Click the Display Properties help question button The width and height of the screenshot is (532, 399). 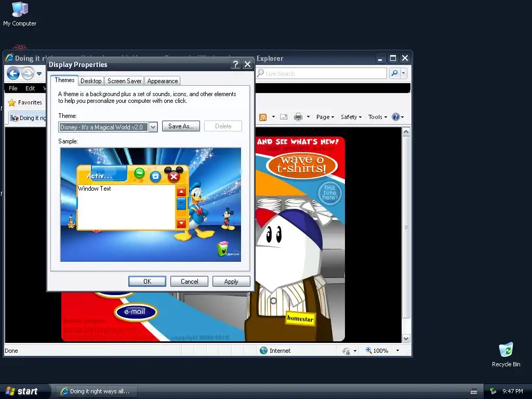pos(235,64)
